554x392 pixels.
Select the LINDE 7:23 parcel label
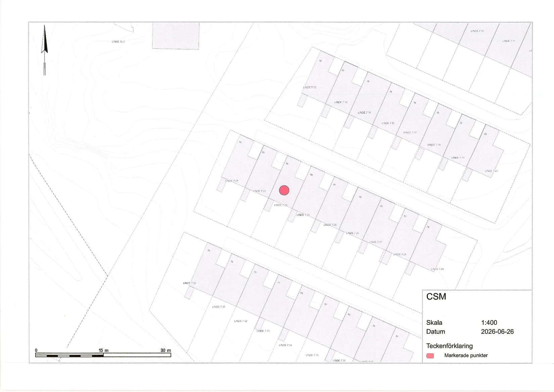pos(281,205)
